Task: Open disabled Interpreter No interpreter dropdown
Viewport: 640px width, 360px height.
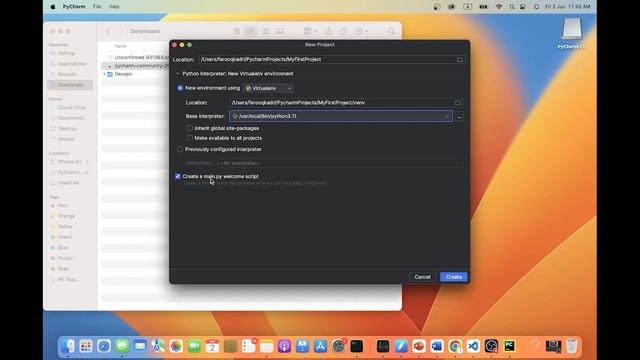Action: [340, 163]
